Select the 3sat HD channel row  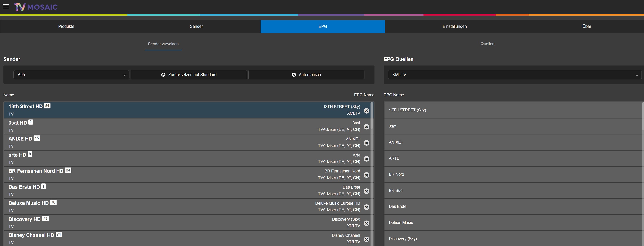(x=187, y=126)
